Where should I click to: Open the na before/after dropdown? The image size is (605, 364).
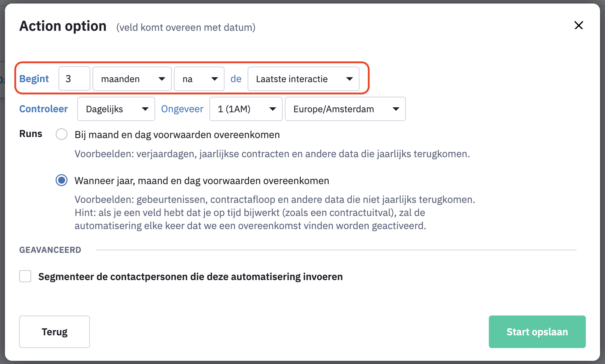coord(199,79)
